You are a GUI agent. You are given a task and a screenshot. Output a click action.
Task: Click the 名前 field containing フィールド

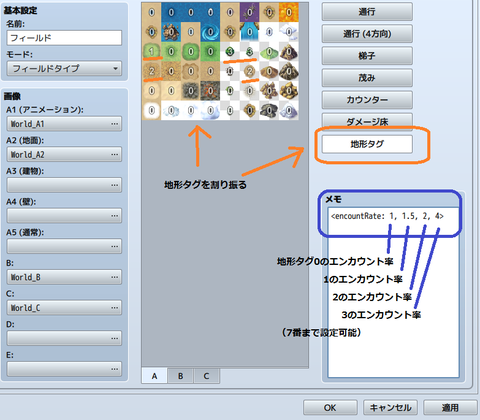click(64, 38)
